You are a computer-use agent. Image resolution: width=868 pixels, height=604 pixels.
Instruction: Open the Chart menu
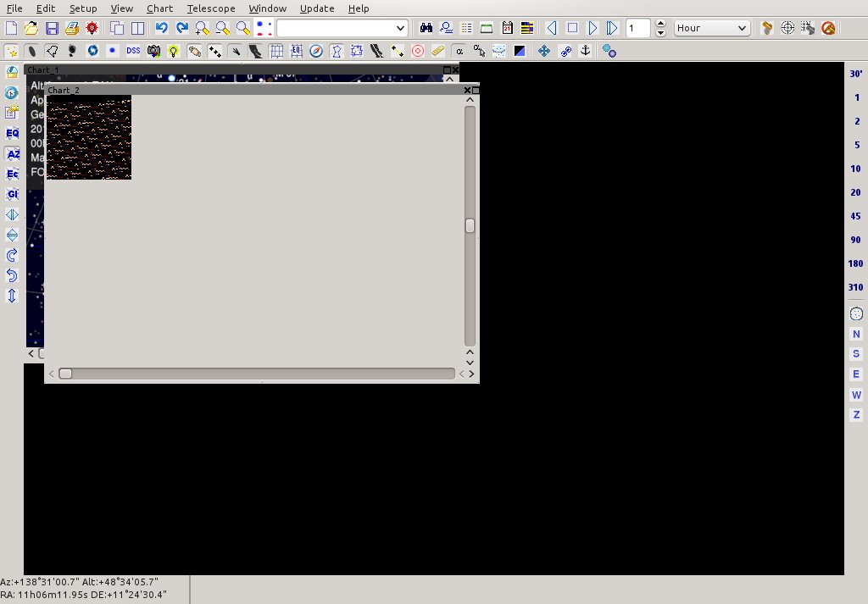coord(159,8)
